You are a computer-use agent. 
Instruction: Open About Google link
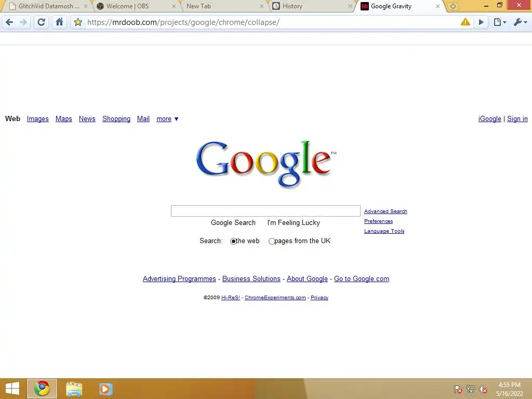[x=307, y=278]
